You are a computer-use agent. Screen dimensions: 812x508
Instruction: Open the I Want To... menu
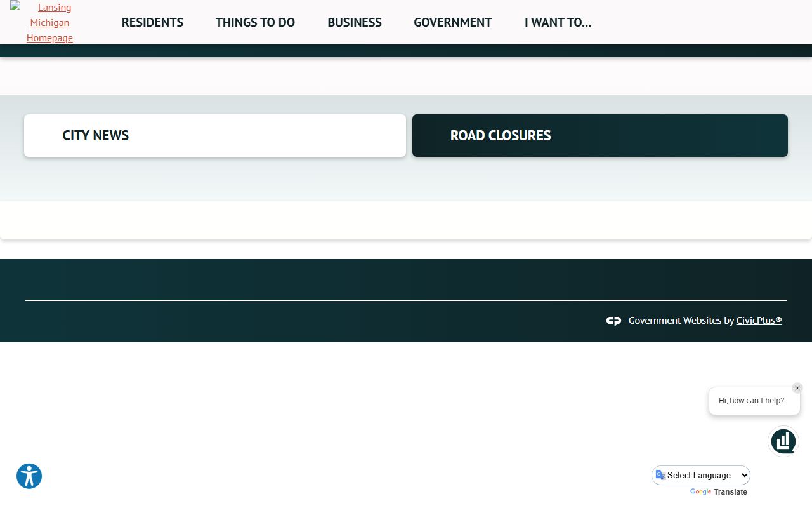coord(558,22)
